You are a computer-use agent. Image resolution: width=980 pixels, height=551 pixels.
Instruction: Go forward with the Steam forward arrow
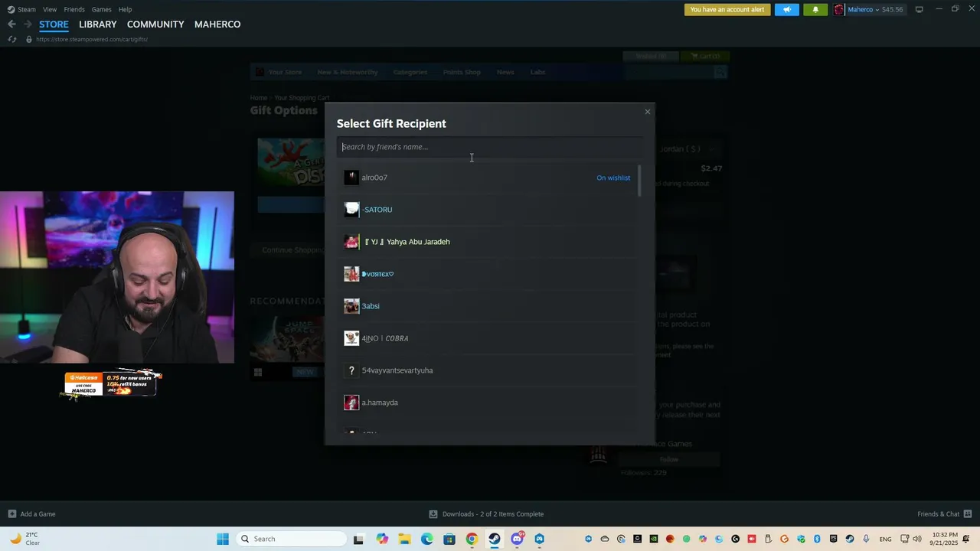point(28,24)
